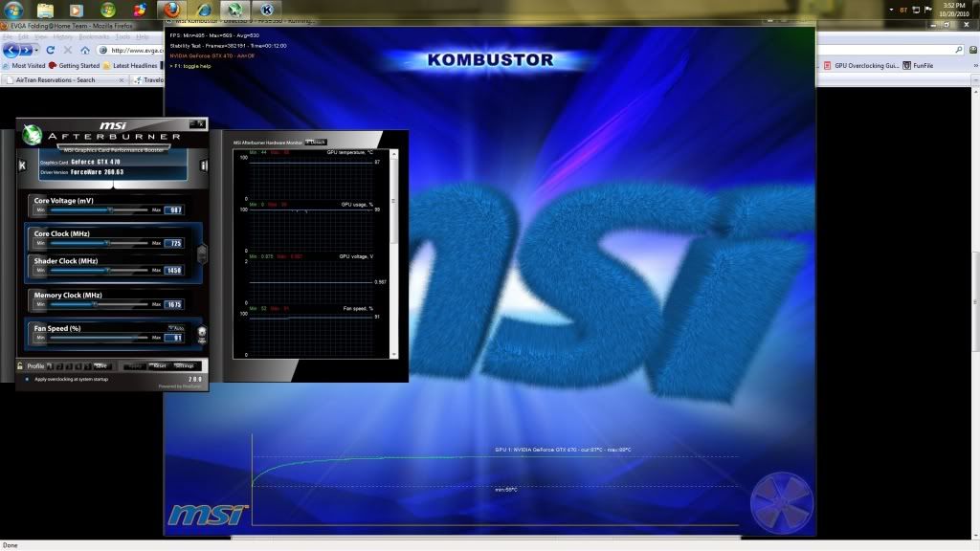Screen dimensions: 980x551
Task: Open the Firefox Back button history dropdown
Action: click(x=36, y=50)
